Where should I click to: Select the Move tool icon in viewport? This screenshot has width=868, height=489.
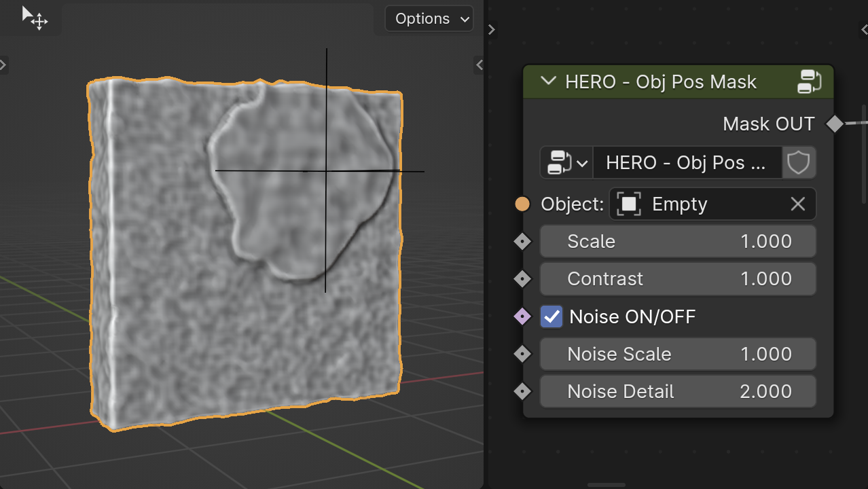pos(35,18)
